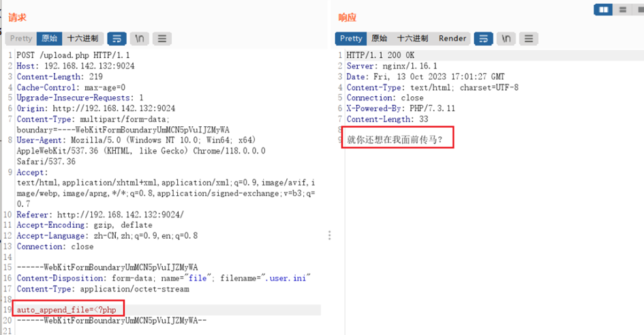This screenshot has height=335, width=644.
Task: Click the Host header value 192.168.142.132:9024
Action: 89,65
